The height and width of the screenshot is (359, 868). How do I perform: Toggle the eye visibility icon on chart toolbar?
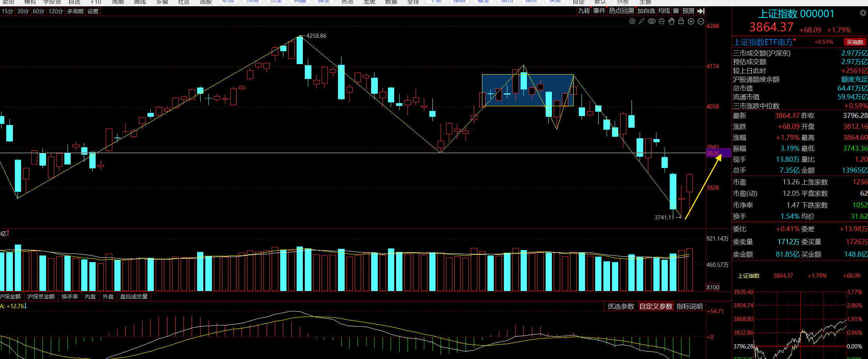652,21
